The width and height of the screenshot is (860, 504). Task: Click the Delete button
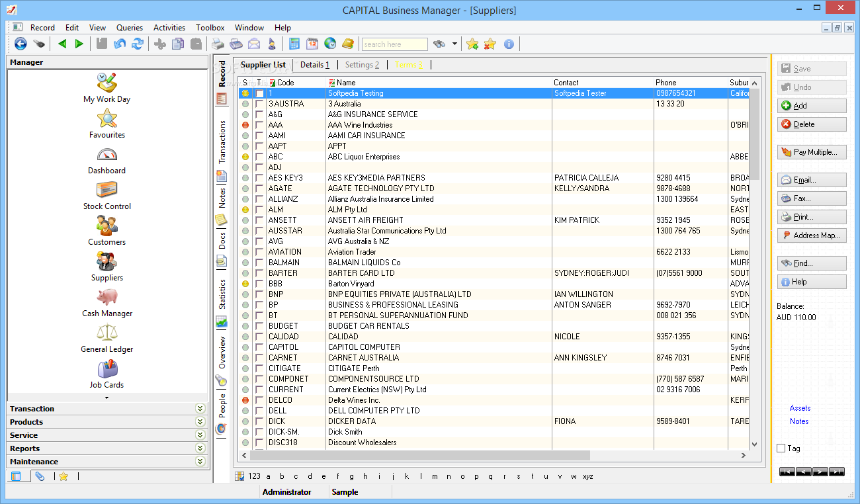click(x=812, y=124)
